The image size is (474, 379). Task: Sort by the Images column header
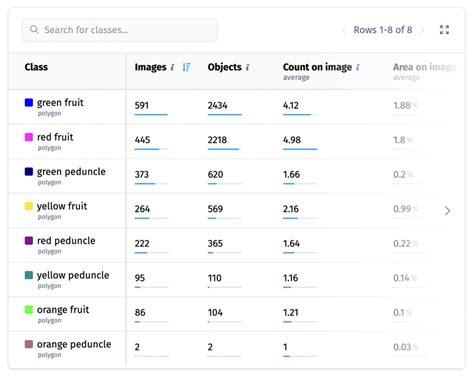pyautogui.click(x=150, y=67)
